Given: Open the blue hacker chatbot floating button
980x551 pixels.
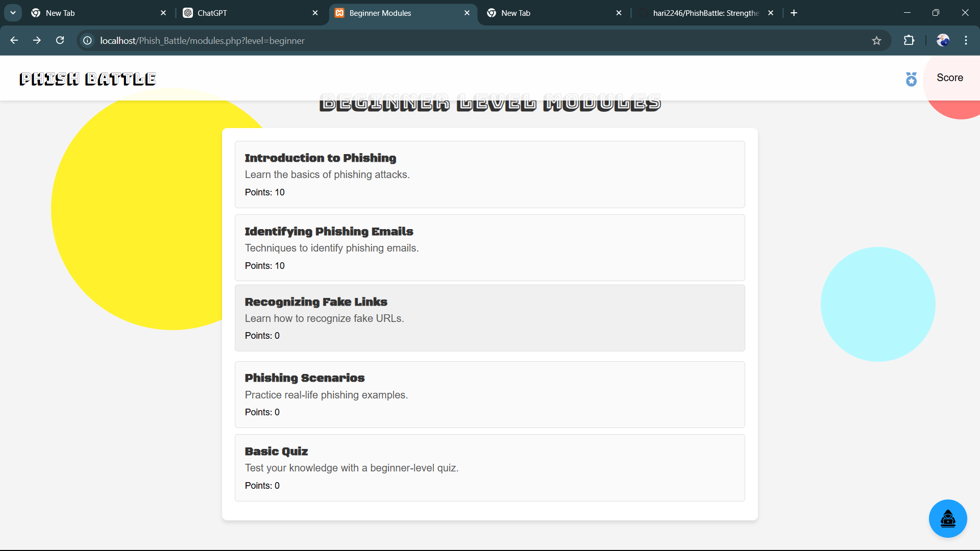Looking at the screenshot, I should [x=947, y=518].
